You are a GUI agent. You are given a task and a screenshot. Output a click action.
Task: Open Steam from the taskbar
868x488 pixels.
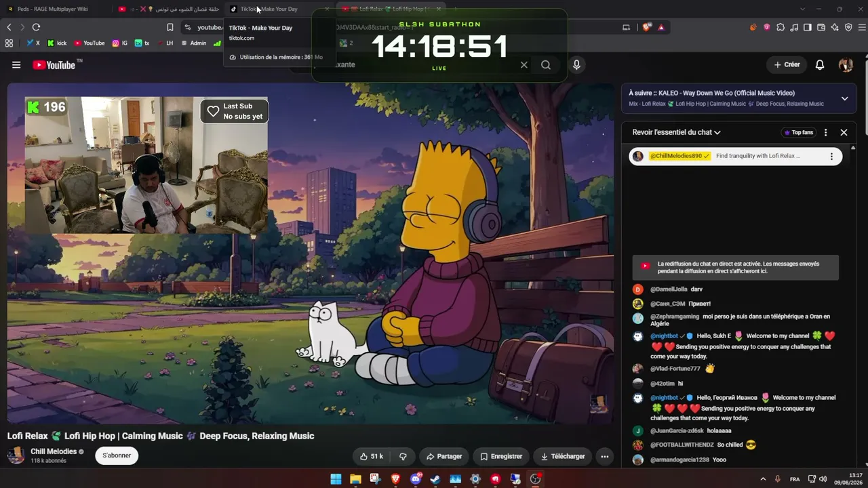[435, 479]
